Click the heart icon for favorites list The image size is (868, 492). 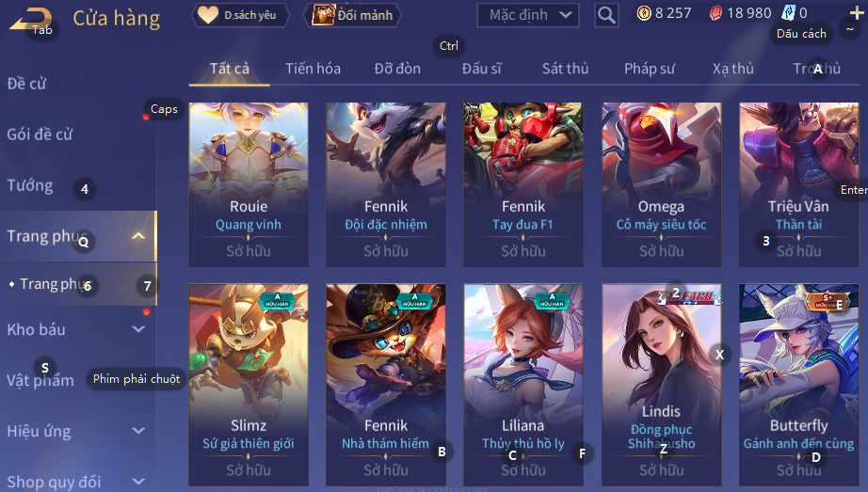pos(208,15)
